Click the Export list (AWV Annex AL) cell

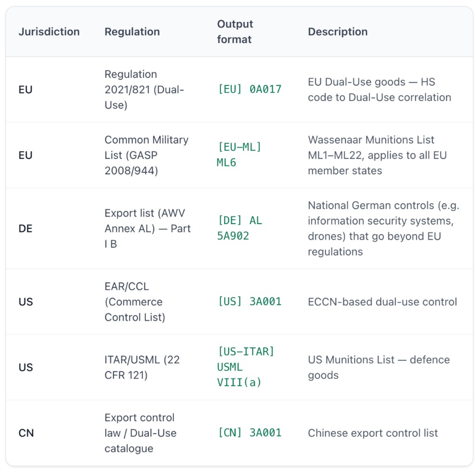pos(147,228)
